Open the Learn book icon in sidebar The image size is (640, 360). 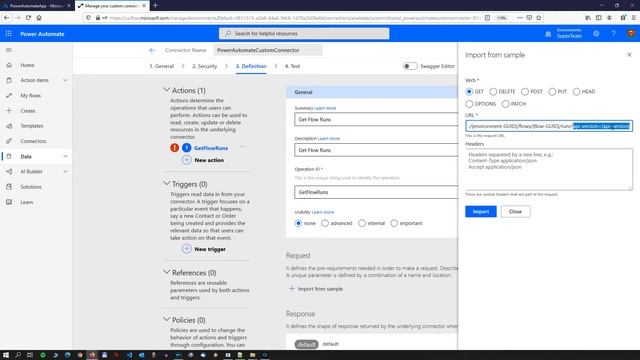pos(9,202)
